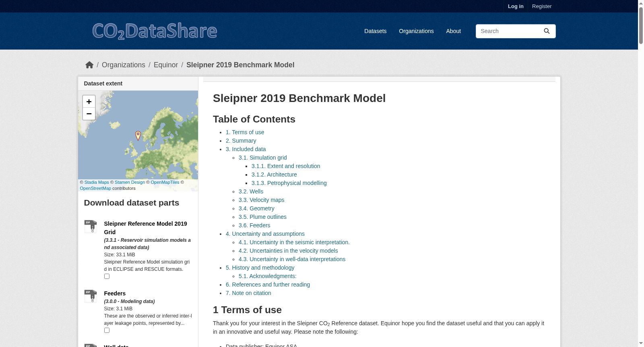Click the Sleipner 2019 Benchmark Model breadcrumb
The height and width of the screenshot is (347, 644).
(x=240, y=65)
